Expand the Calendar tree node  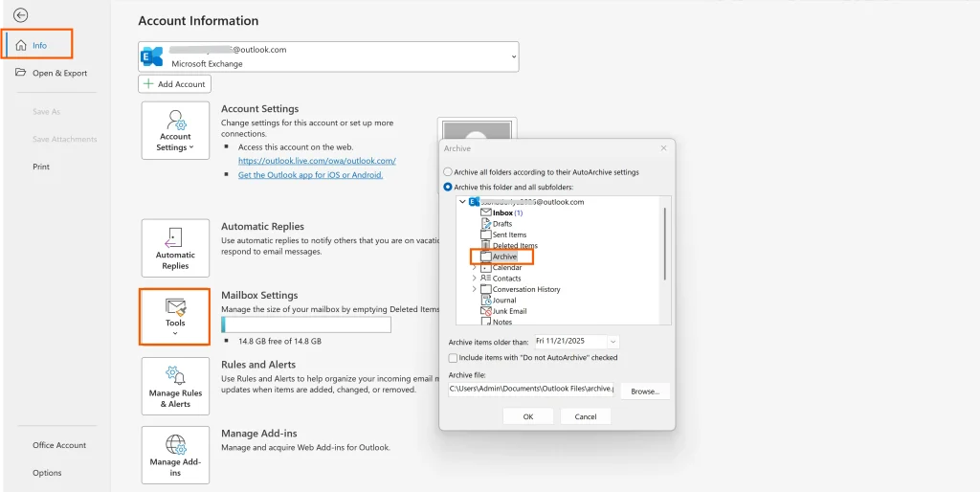pos(475,268)
